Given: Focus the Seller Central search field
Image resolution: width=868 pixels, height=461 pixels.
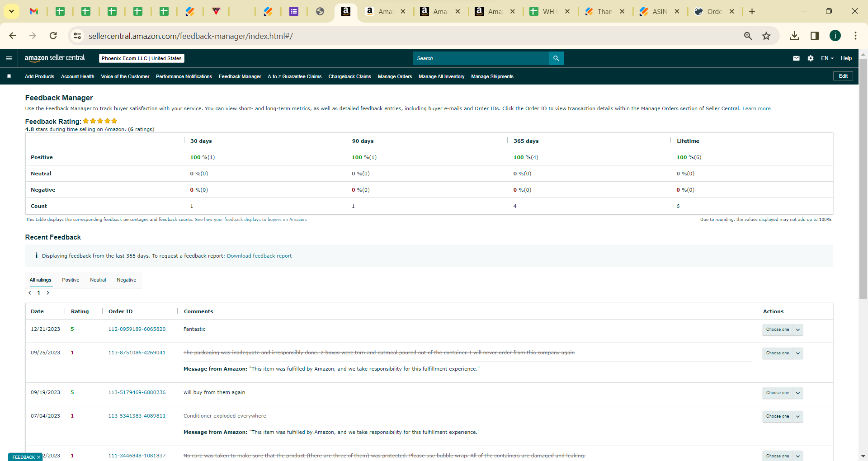Looking at the screenshot, I should click(481, 58).
